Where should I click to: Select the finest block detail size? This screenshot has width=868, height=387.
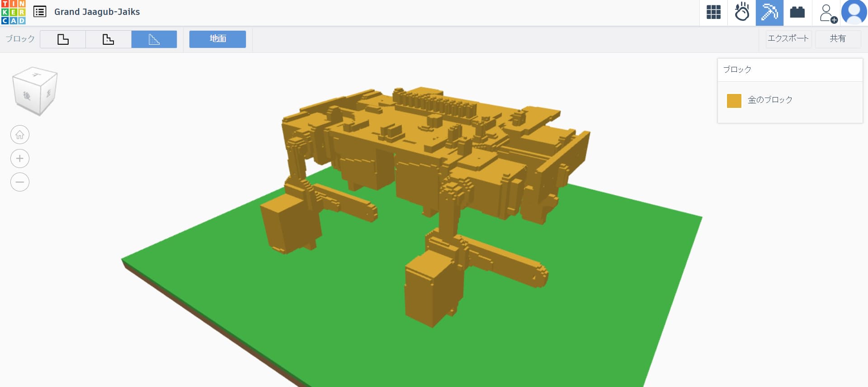tap(154, 39)
